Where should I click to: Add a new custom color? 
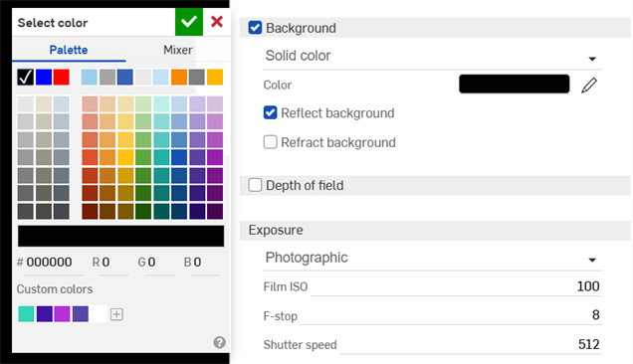(x=116, y=314)
